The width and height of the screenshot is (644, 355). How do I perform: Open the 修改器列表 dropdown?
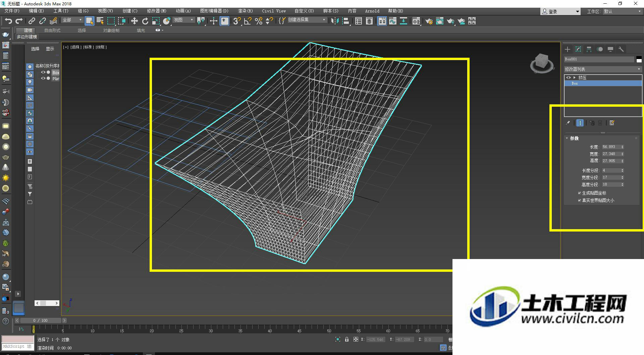[603, 69]
